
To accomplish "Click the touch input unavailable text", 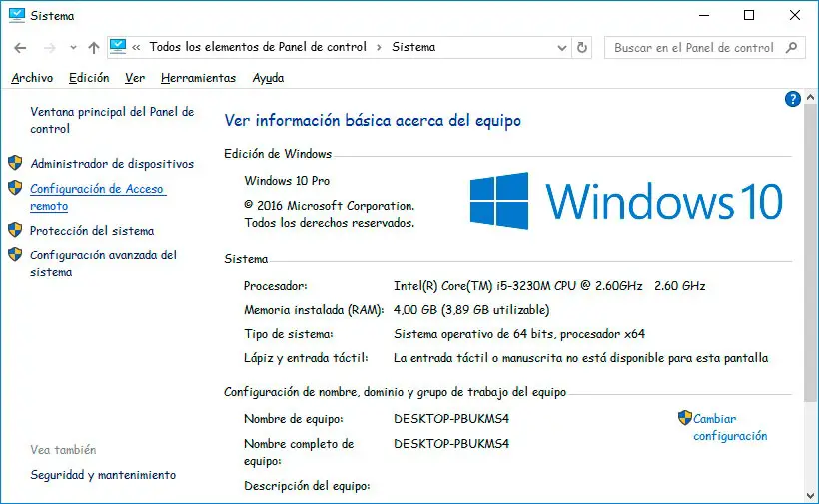I will pos(581,358).
